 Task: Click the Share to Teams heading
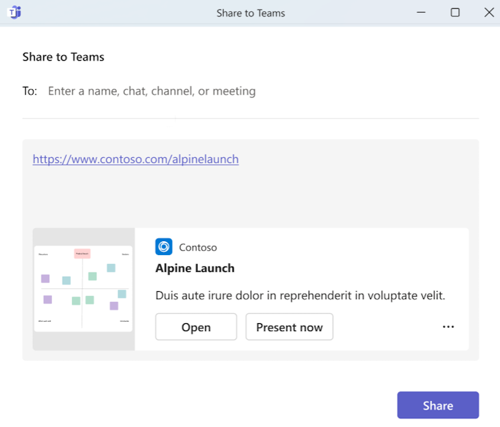coord(63,57)
